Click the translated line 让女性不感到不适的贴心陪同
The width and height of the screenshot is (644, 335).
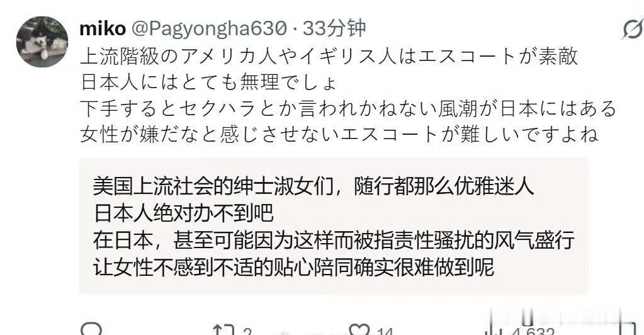tap(293, 267)
